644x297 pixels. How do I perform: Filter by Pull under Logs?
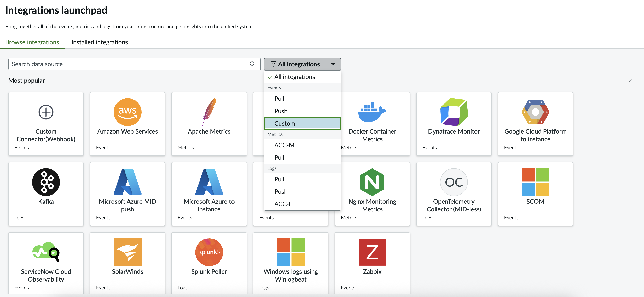(303, 179)
